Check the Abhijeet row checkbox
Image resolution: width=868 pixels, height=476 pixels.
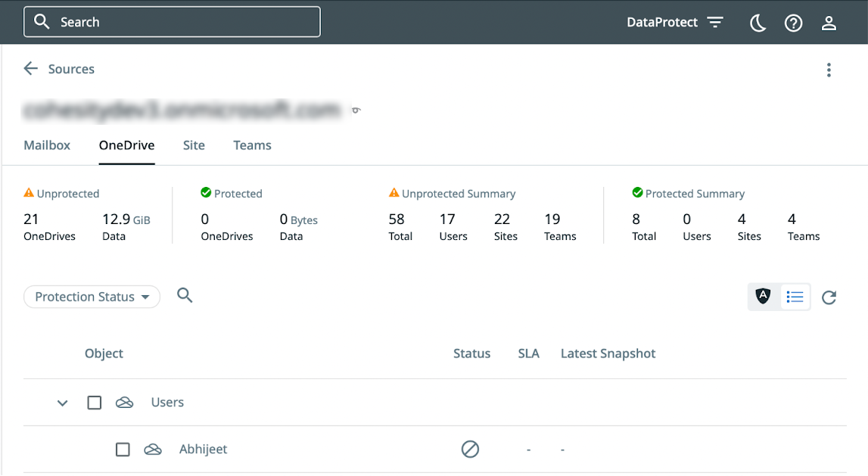point(123,450)
